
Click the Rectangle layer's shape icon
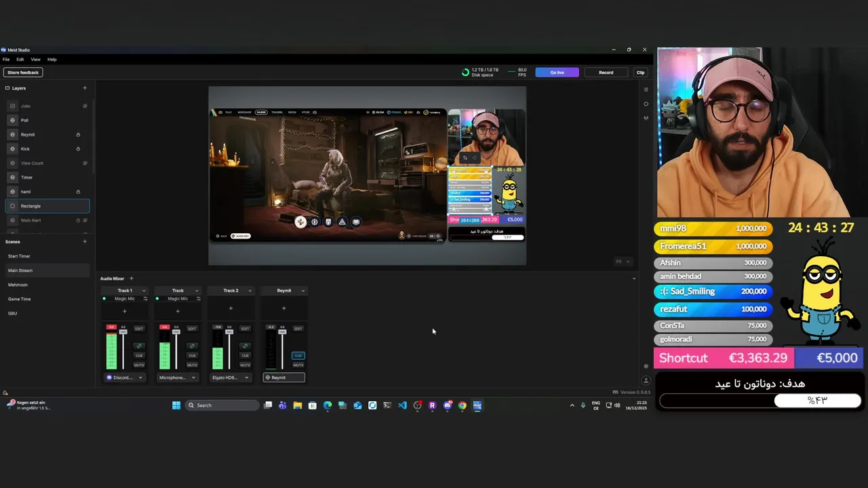12,206
